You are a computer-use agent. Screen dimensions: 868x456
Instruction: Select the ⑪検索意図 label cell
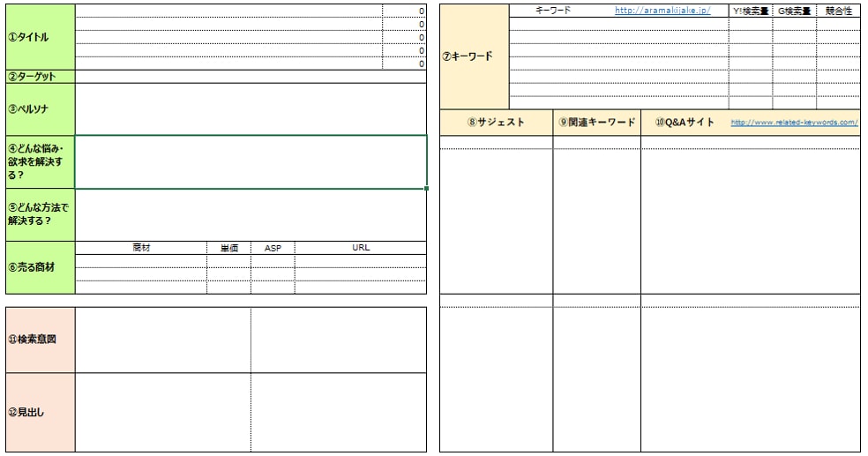tap(41, 340)
